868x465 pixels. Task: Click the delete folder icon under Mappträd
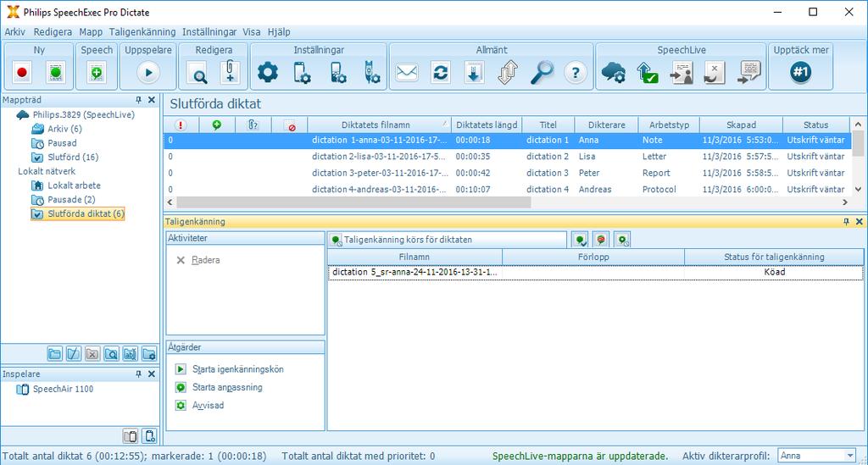coord(92,354)
